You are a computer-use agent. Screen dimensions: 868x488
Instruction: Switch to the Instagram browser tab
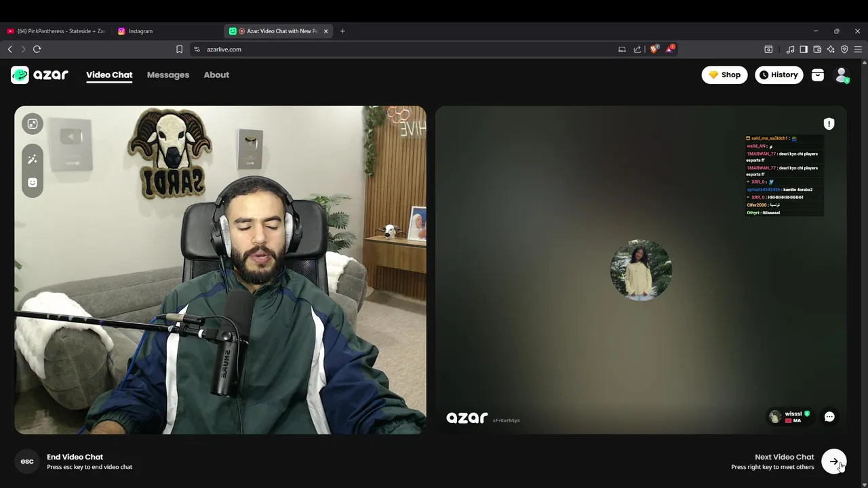point(166,31)
